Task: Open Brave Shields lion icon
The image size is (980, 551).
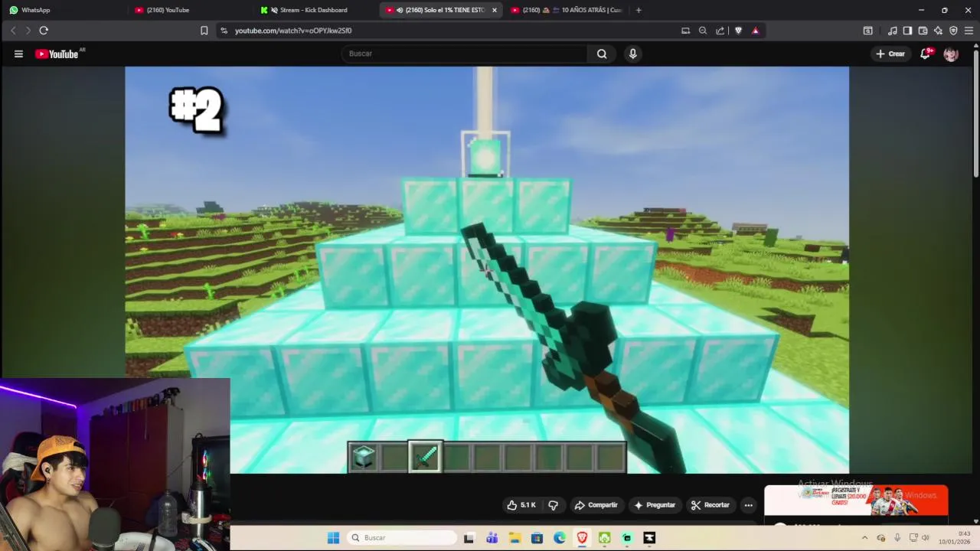Action: pyautogui.click(x=738, y=31)
